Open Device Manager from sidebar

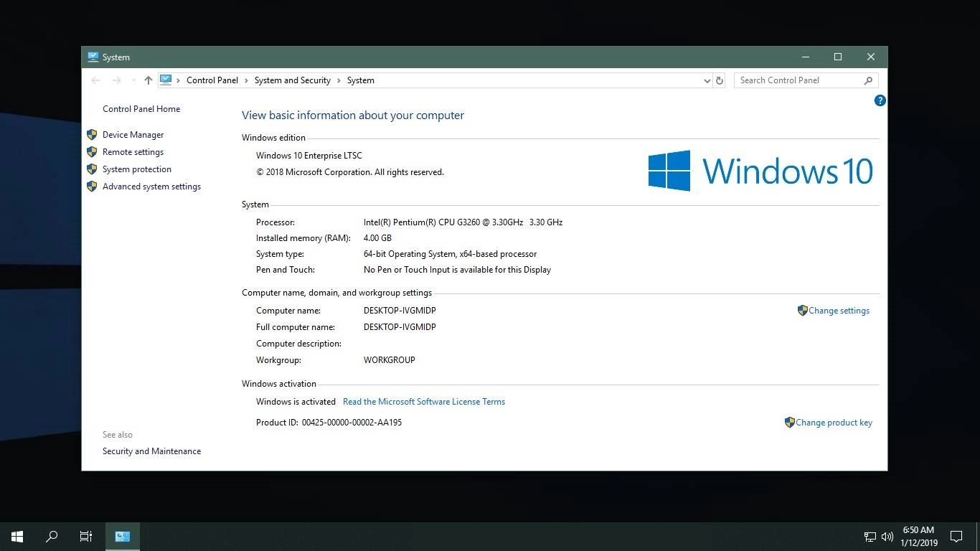(133, 135)
